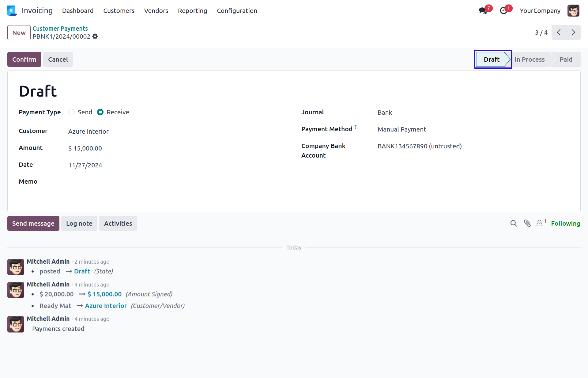Open the gear actions menu beside PBNK1/2024/00002

pos(95,36)
